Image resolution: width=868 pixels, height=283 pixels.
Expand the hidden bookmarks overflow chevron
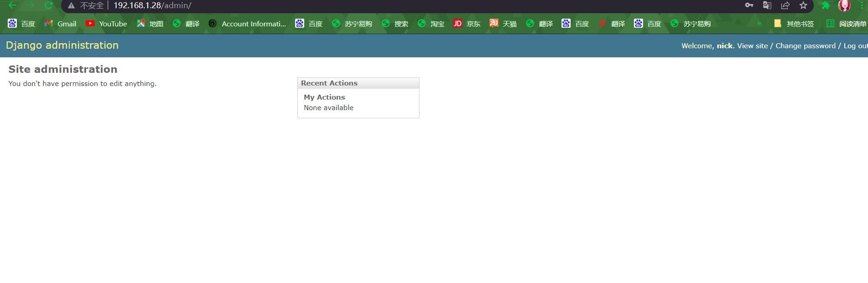pos(759,24)
